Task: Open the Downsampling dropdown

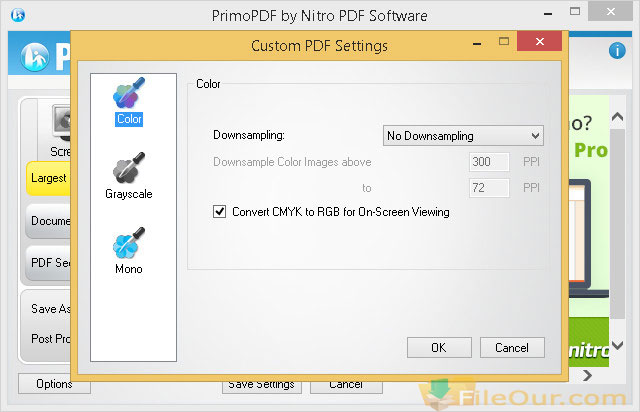Action: [x=463, y=136]
